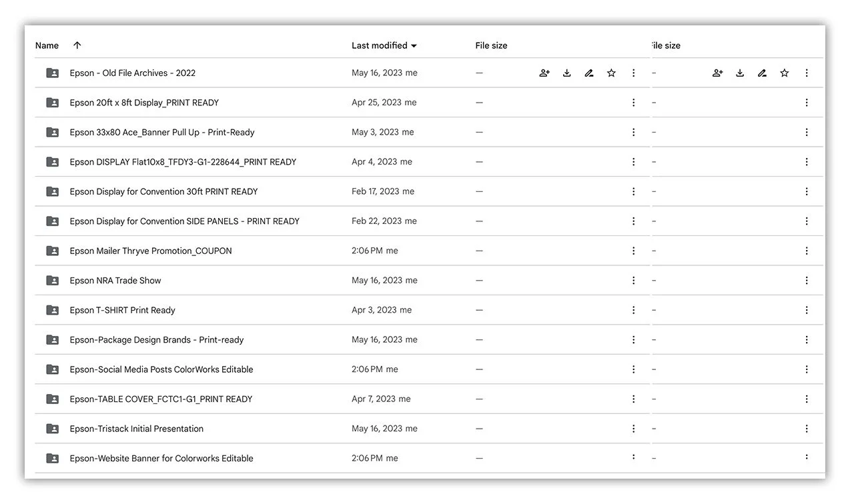The image size is (850, 504).
Task: Select Epson Display for Convention SIDE PANELS name
Action: [x=184, y=221]
